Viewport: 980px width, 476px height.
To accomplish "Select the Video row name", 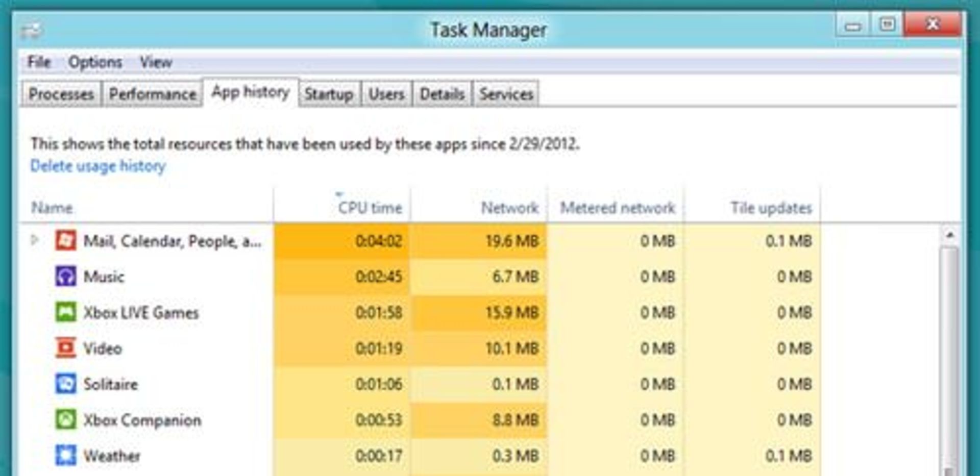I will click(x=103, y=348).
